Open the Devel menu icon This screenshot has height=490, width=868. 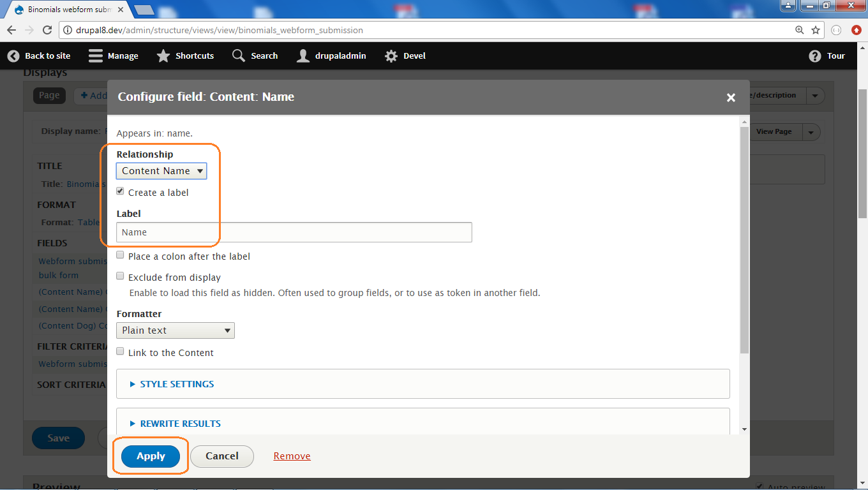[391, 56]
